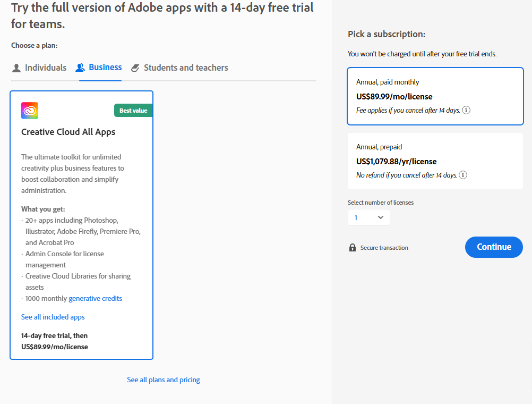532x404 pixels.
Task: Open the number of licenses dropdown
Action: 369,217
